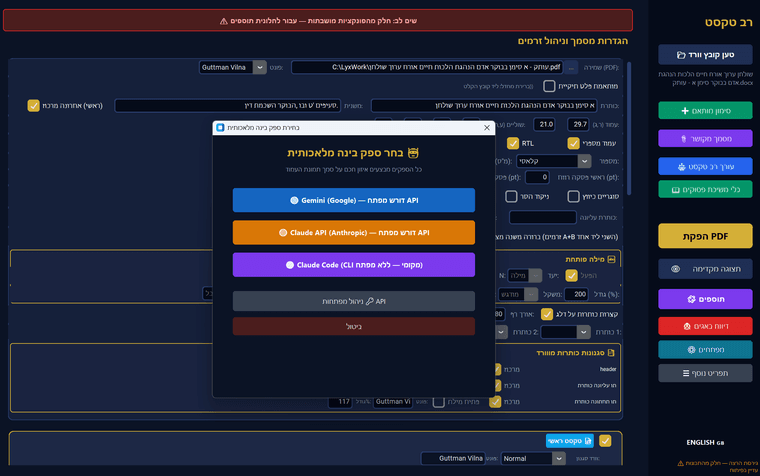Click the warning icon in sidebar footer
Image resolution: width=760 pixels, height=476 pixels.
click(681, 463)
